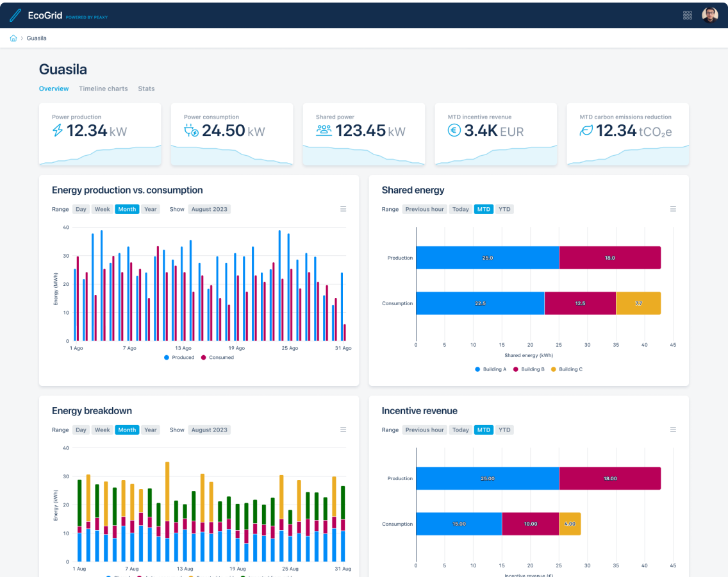Select Year range in Energy breakdown
Viewport: 728px width, 577px height.
(x=151, y=430)
